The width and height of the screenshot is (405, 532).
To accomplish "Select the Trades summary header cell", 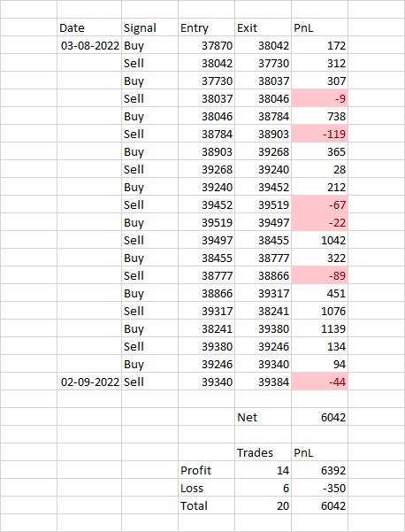I will (x=263, y=452).
